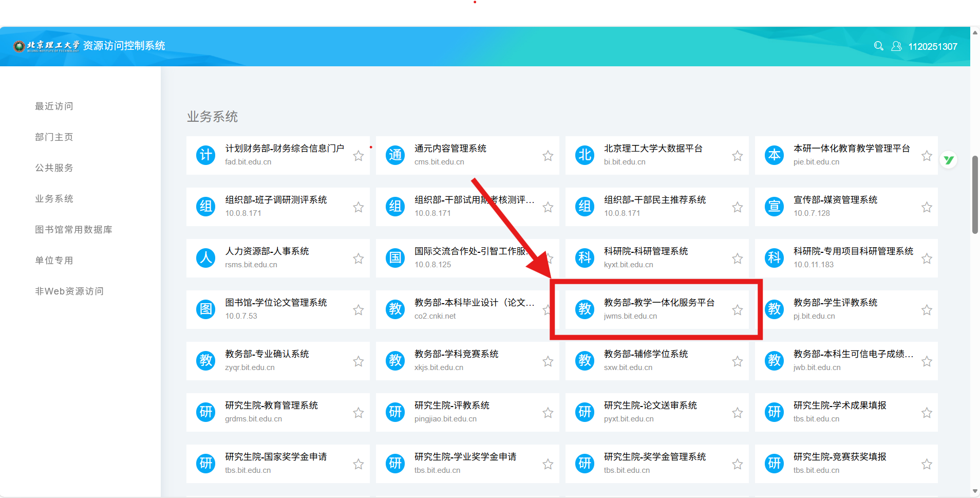
Task: Select 图书馆常用数据库 in the sidebar
Action: tap(73, 230)
